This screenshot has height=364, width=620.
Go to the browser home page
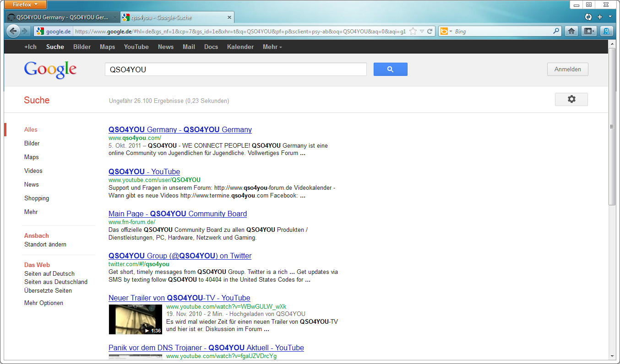[x=571, y=31]
